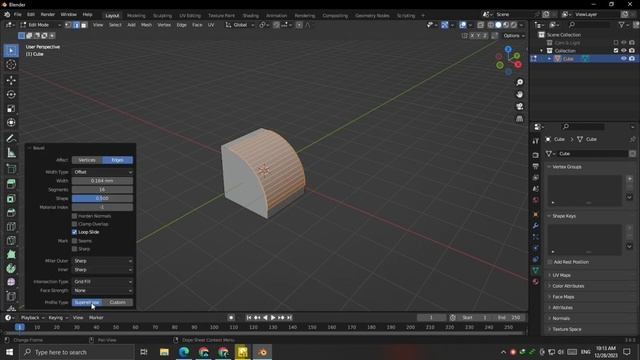Viewport: 640px width, 360px height.
Task: Check the Mark Sharp checkbox
Action: (x=74, y=249)
